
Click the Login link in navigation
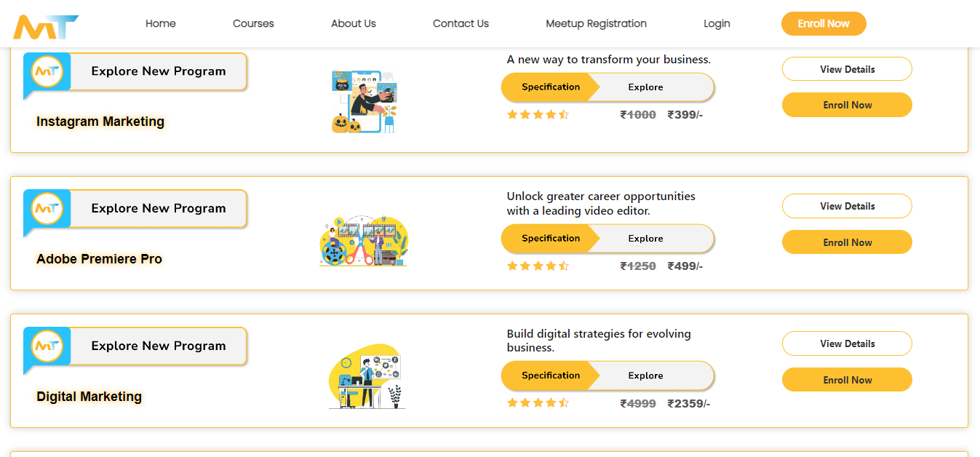pyautogui.click(x=717, y=23)
